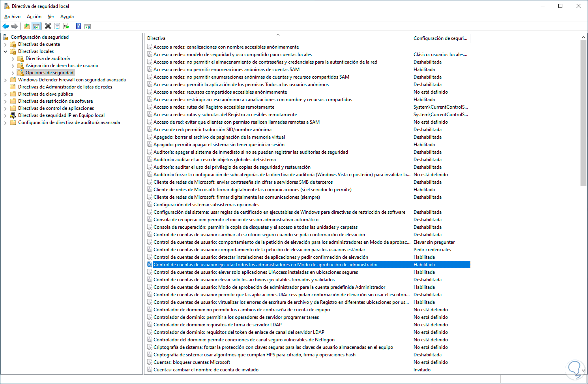Screen dimensions: 588x384
Task: Click the Configuración de seguridad root icon
Action: coord(6,37)
